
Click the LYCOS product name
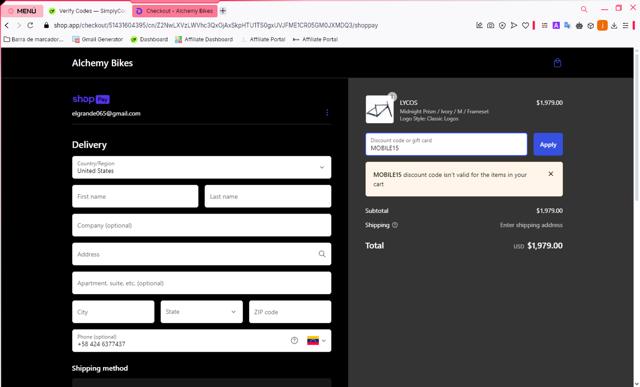pos(409,103)
